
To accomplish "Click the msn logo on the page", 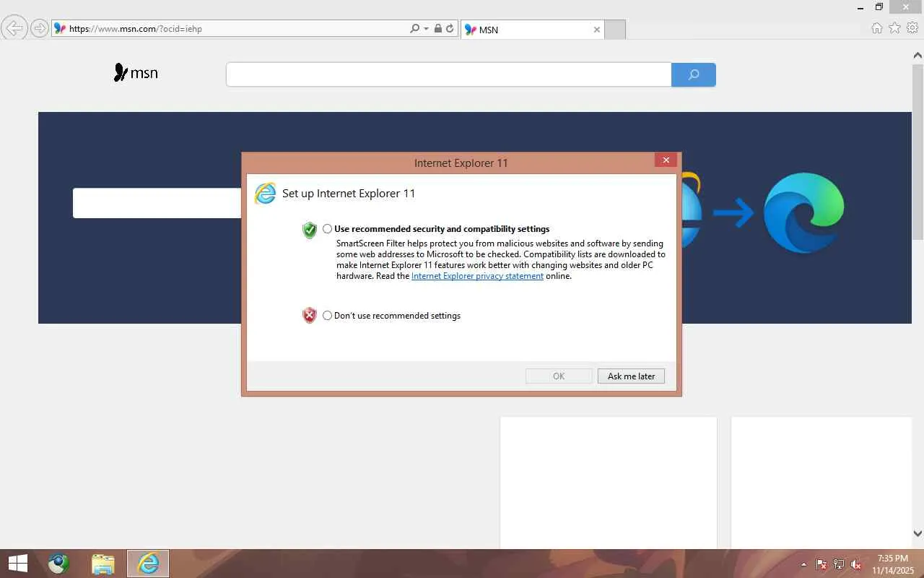I will click(x=136, y=73).
